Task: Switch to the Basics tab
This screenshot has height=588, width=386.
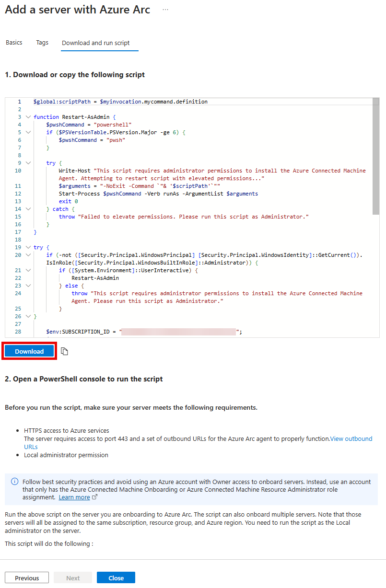Action: [14, 43]
